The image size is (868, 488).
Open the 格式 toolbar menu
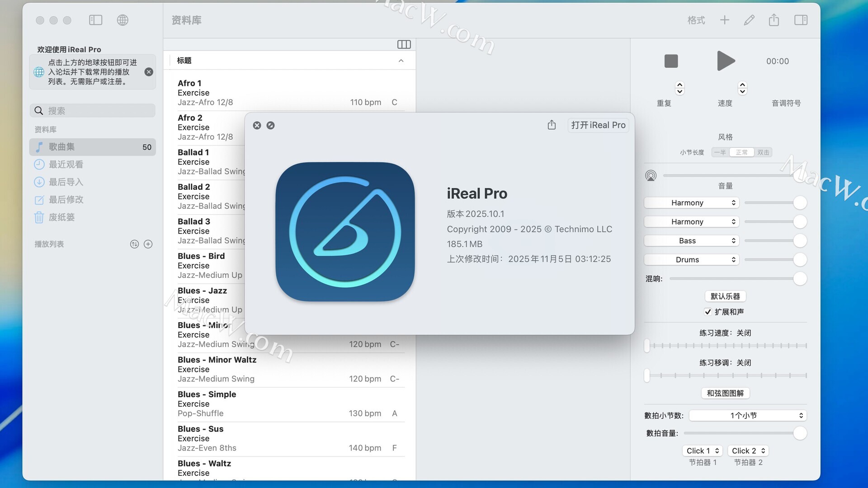(696, 20)
